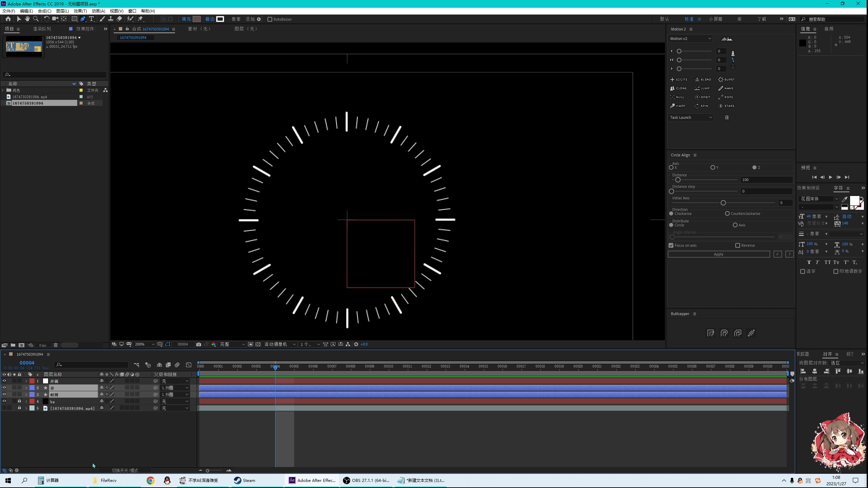Select the Hand tool
This screenshot has width=868, height=488.
[27, 19]
